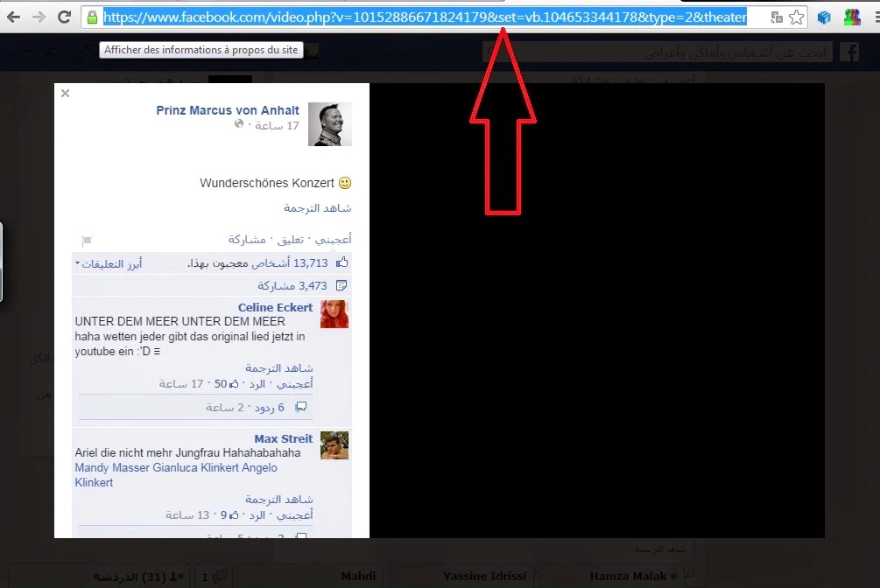Screen dimensions: 880x588
Task: Reply to Max Streit's comment via الرد
Action: [257, 515]
